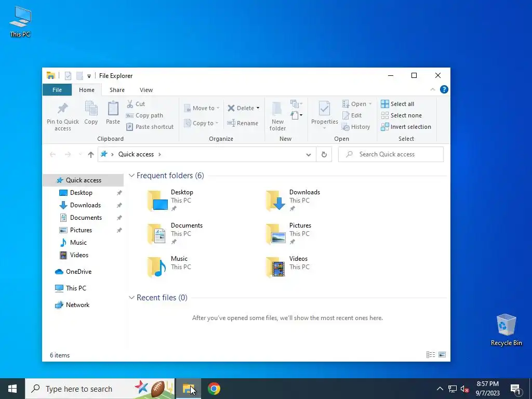Select This PC desktop icon

click(x=20, y=22)
